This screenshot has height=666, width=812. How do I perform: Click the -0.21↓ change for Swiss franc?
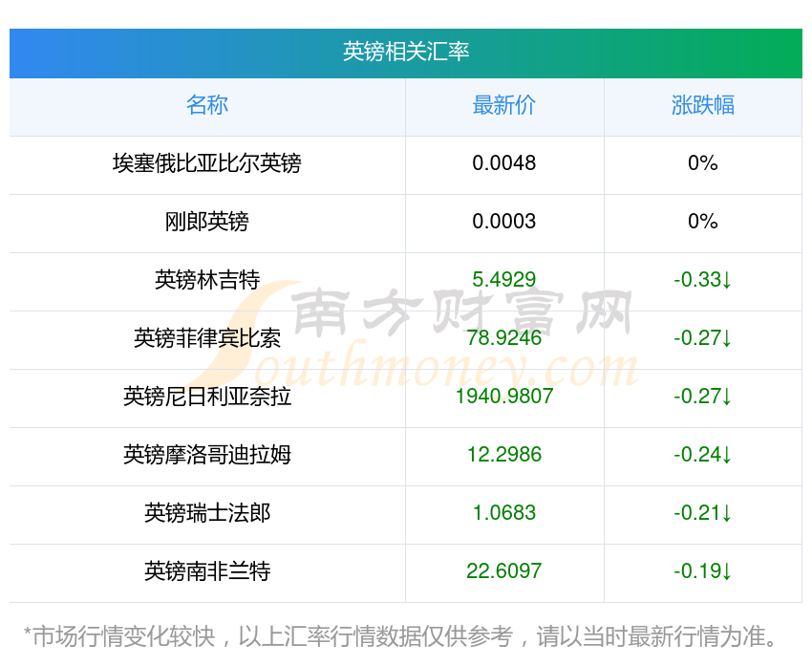[x=703, y=512]
